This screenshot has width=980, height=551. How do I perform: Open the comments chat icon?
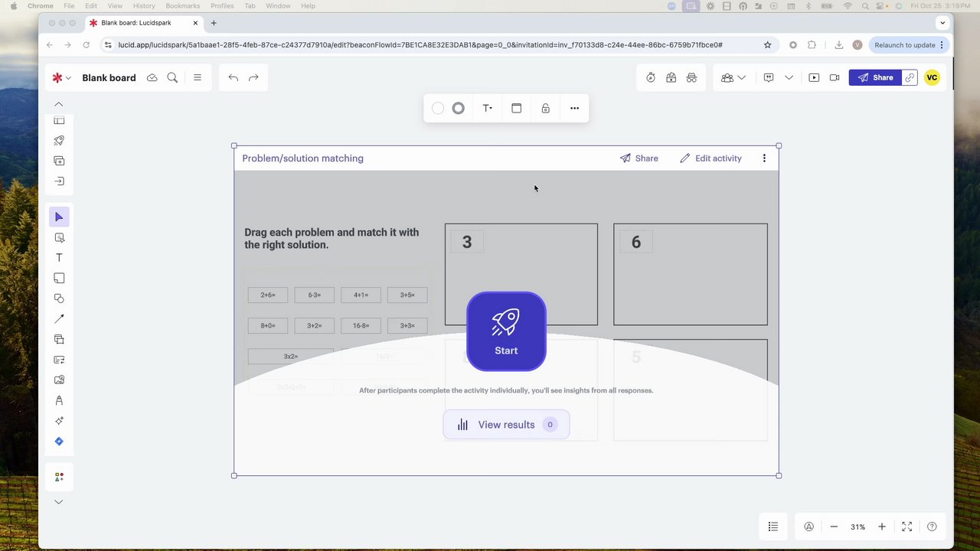(769, 77)
